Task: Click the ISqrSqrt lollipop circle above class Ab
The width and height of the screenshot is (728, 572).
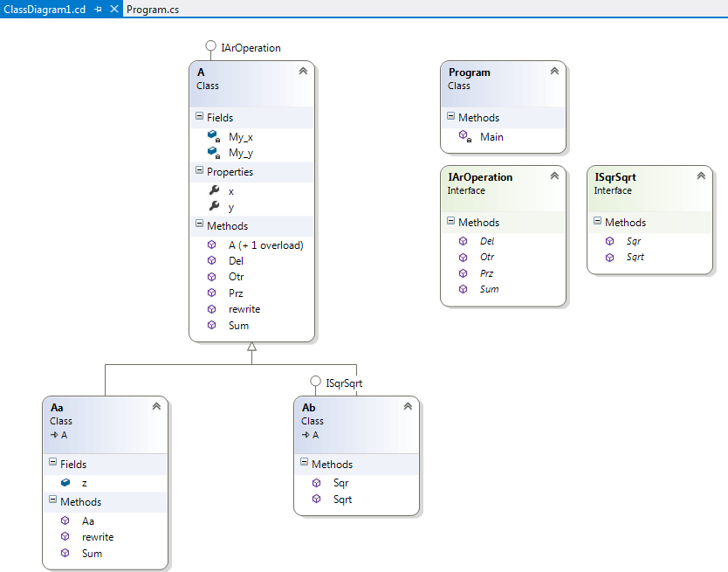Action: [x=315, y=381]
